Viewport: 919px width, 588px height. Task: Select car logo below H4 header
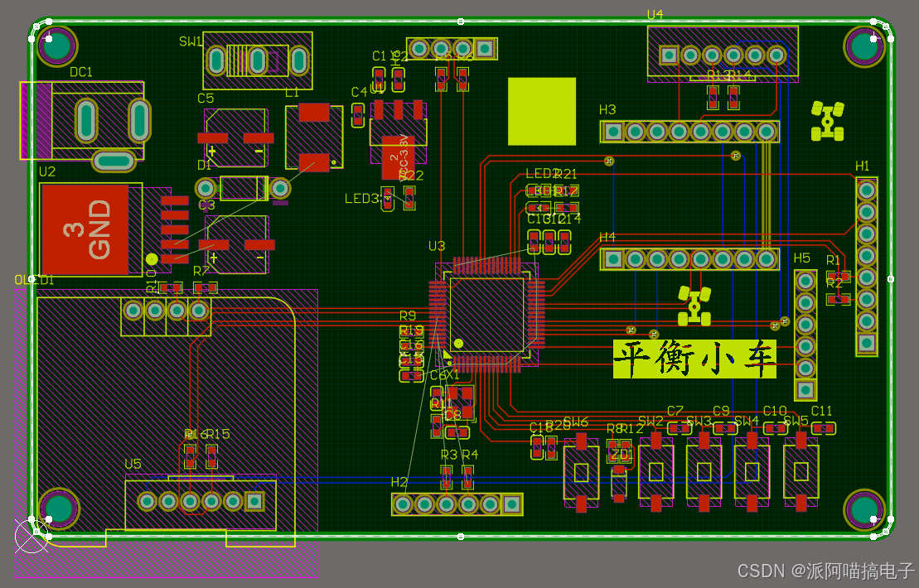point(694,305)
